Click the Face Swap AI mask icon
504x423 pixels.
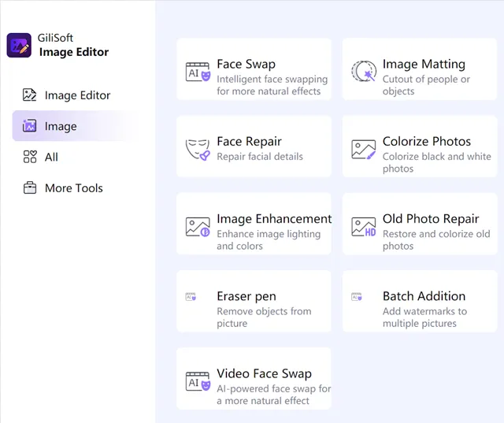198,72
